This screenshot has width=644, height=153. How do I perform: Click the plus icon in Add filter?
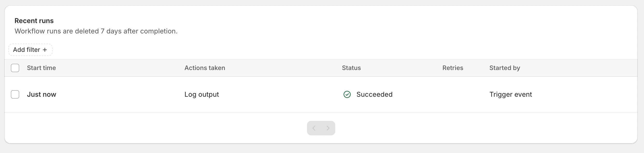[45, 50]
